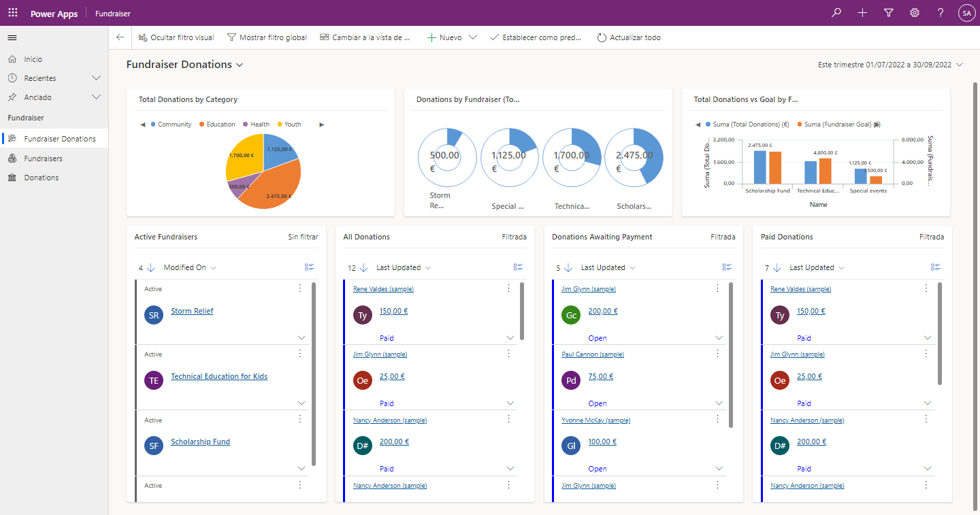Click Actualizar todo button

pos(629,37)
